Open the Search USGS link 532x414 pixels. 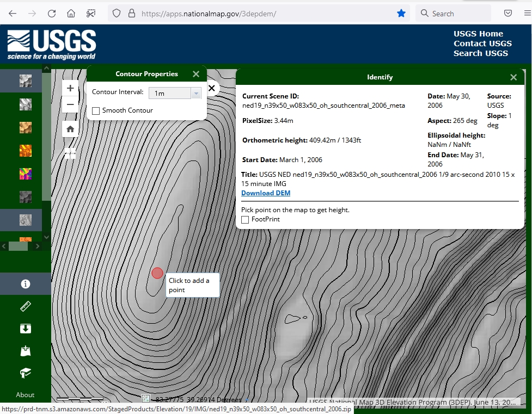tap(481, 53)
